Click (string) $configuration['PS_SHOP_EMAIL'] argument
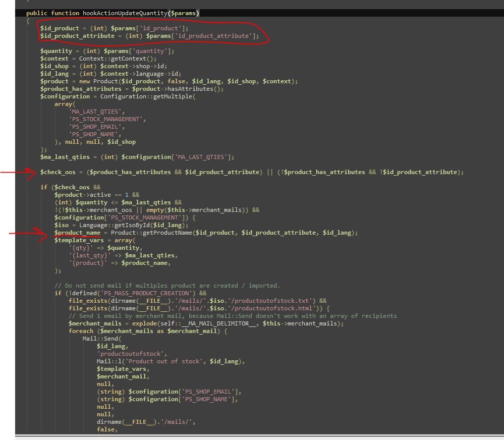Screen dimensions: 504x440 169,392
